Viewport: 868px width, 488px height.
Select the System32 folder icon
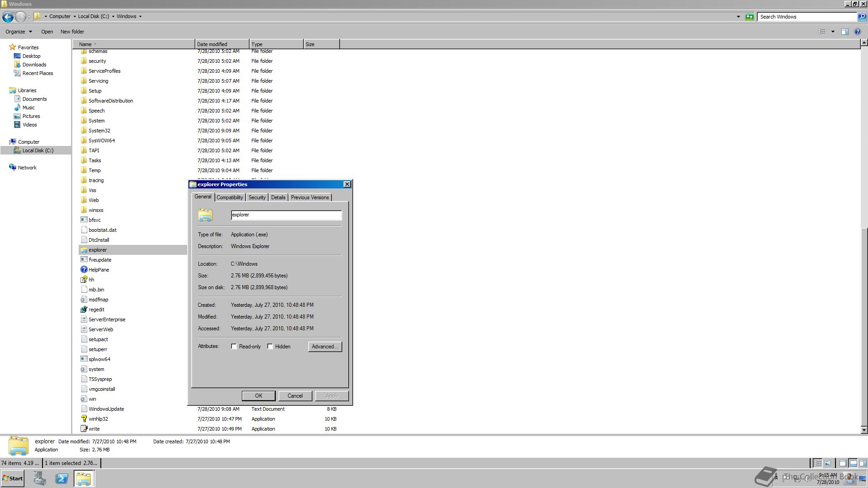(84, 131)
